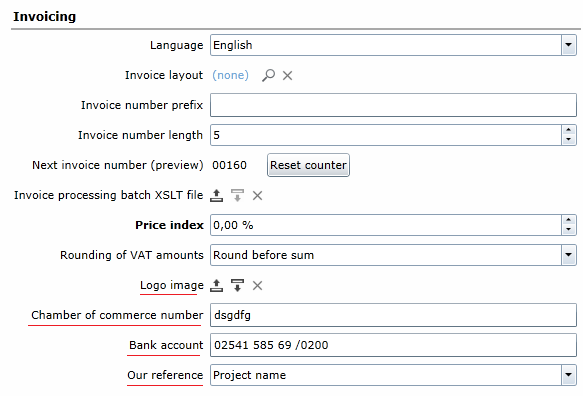This screenshot has height=396, width=583.
Task: Open the Our reference dropdown
Action: (x=568, y=375)
